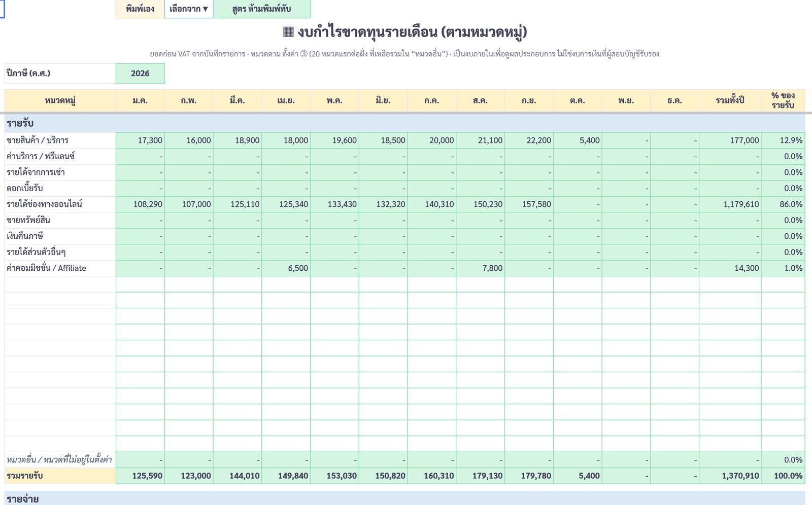The width and height of the screenshot is (812, 505).
Task: Click the cell with value 17,300
Action: coord(140,140)
